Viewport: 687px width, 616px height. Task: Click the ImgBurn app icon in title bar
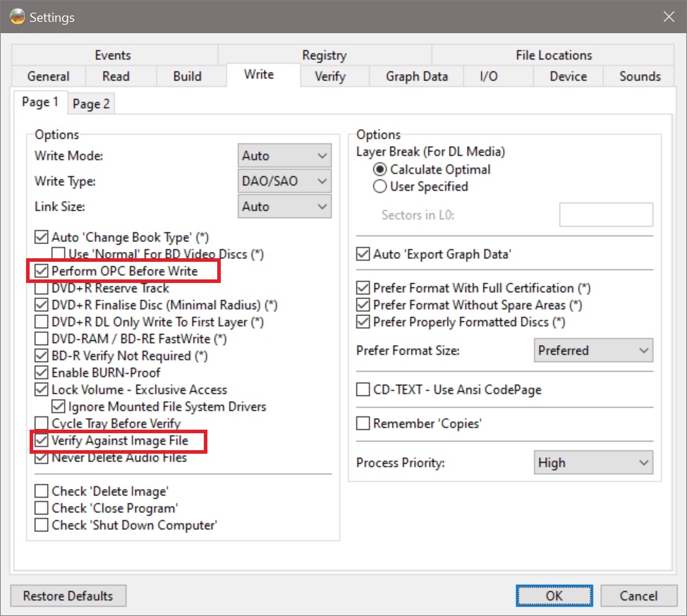click(18, 17)
